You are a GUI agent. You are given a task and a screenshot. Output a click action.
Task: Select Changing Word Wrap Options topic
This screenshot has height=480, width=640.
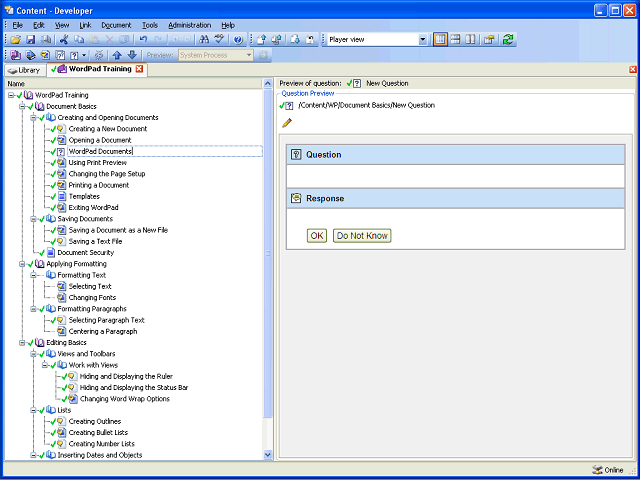coord(124,399)
